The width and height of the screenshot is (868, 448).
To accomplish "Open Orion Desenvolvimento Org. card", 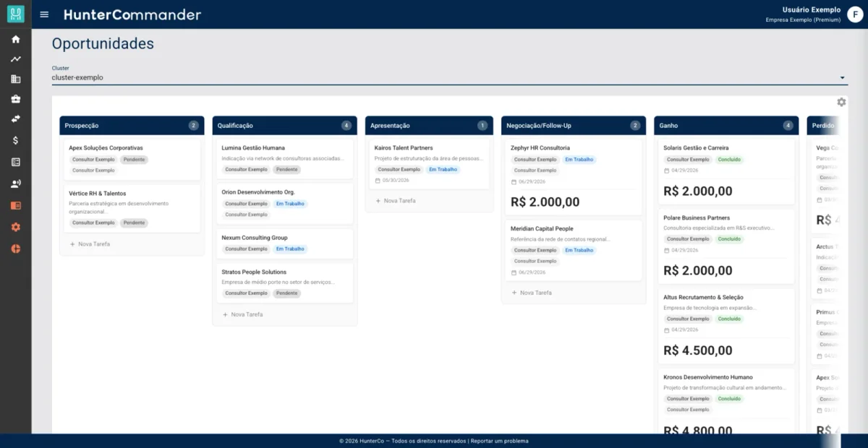I will coord(284,203).
